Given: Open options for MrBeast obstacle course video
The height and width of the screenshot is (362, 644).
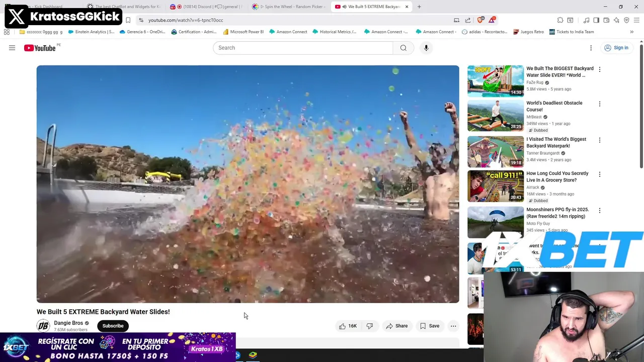Looking at the screenshot, I should (x=599, y=104).
